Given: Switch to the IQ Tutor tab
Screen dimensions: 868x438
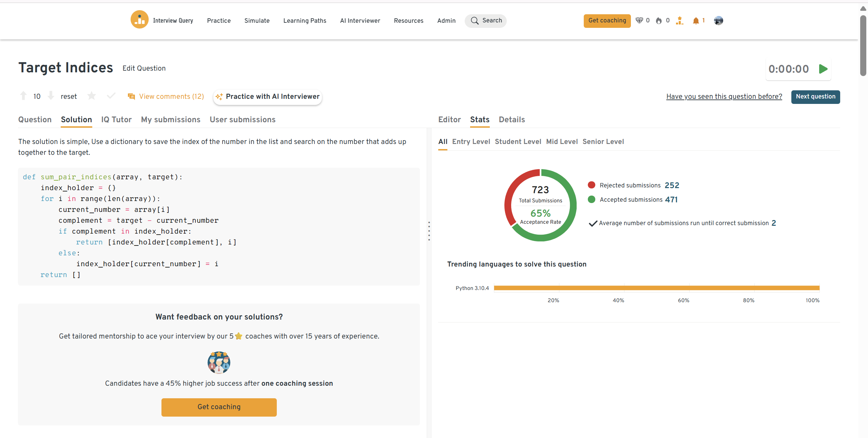Looking at the screenshot, I should (x=116, y=120).
